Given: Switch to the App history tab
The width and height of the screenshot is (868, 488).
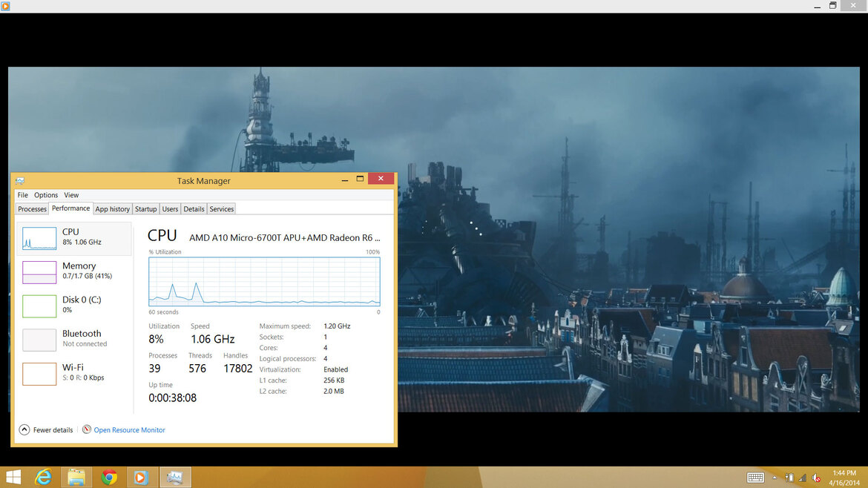Looking at the screenshot, I should [x=112, y=209].
